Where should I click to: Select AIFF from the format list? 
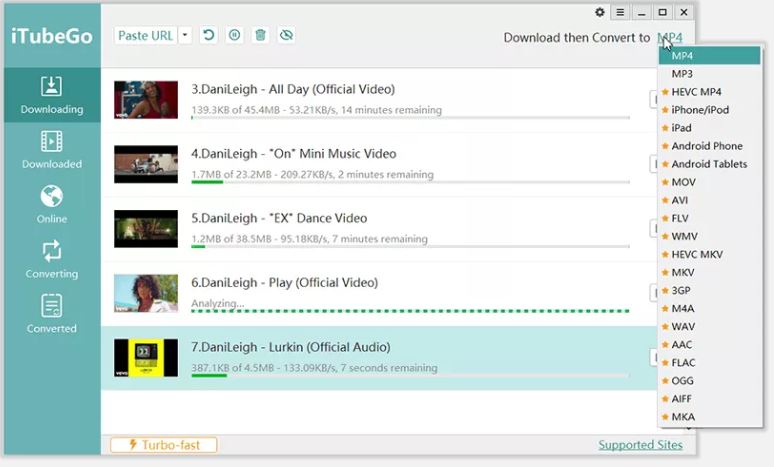click(709, 399)
